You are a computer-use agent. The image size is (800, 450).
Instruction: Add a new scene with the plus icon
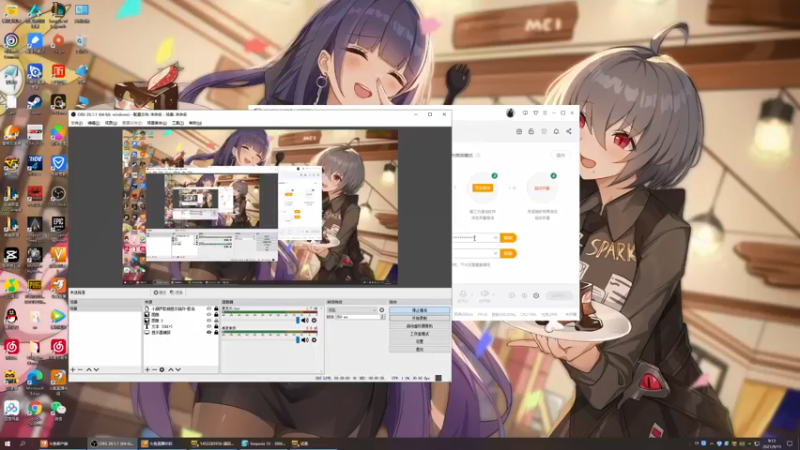[x=73, y=369]
